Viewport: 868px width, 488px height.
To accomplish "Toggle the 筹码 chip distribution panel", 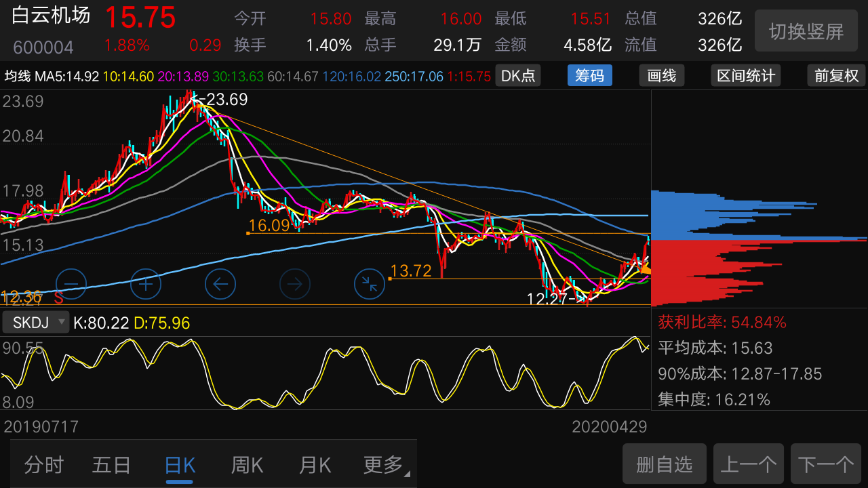I will (589, 75).
